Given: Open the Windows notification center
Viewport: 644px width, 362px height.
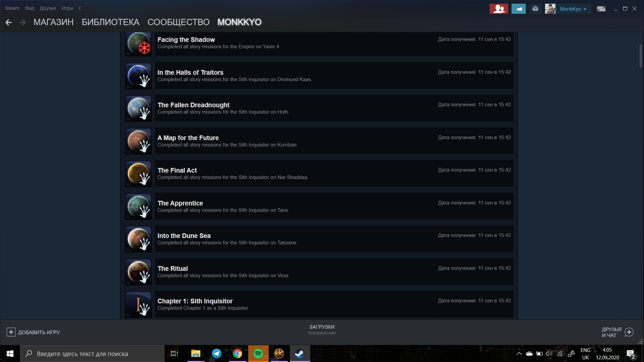Looking at the screenshot, I should pyautogui.click(x=631, y=354).
